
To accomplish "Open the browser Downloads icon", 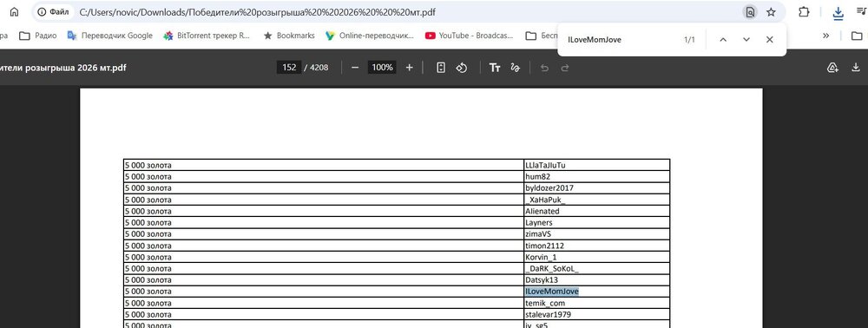I will 838,13.
